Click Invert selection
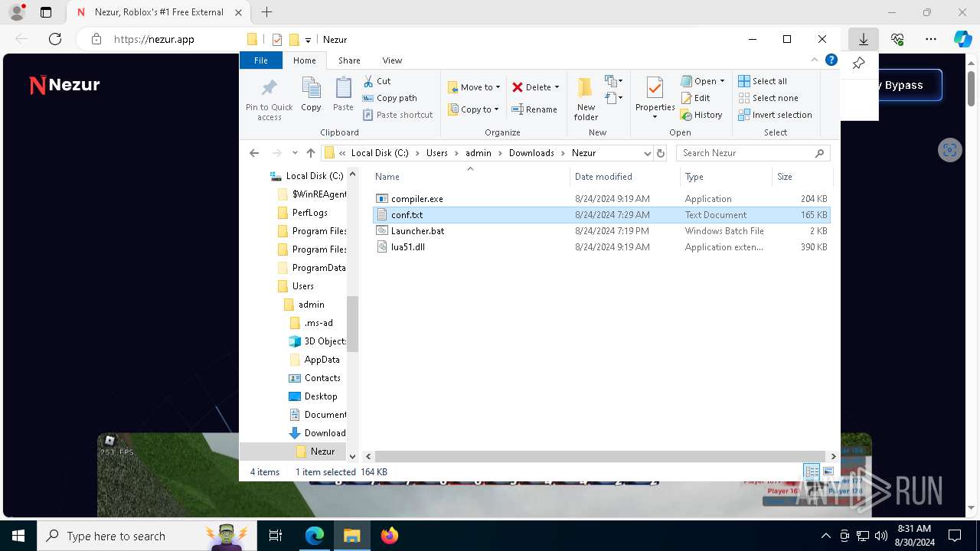The width and height of the screenshot is (980, 551). pos(775,115)
